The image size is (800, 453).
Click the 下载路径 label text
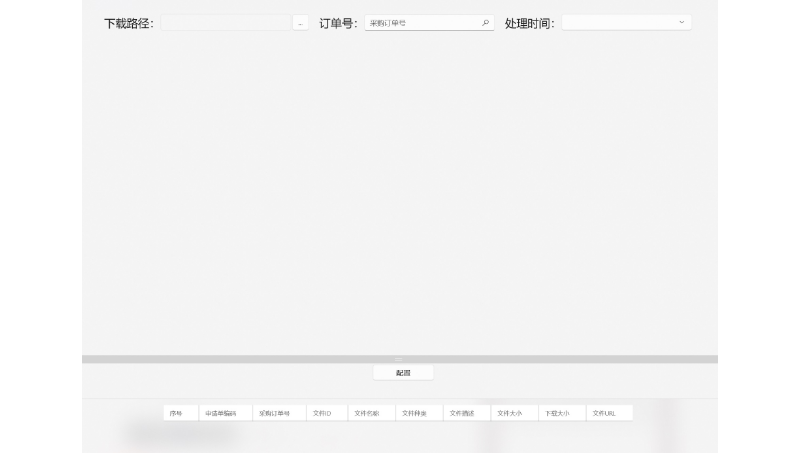point(129,23)
